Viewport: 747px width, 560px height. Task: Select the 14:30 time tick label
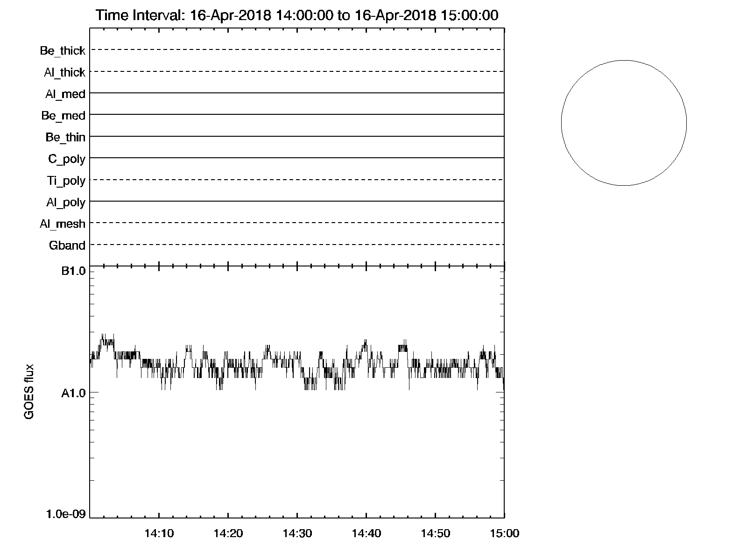297,533
